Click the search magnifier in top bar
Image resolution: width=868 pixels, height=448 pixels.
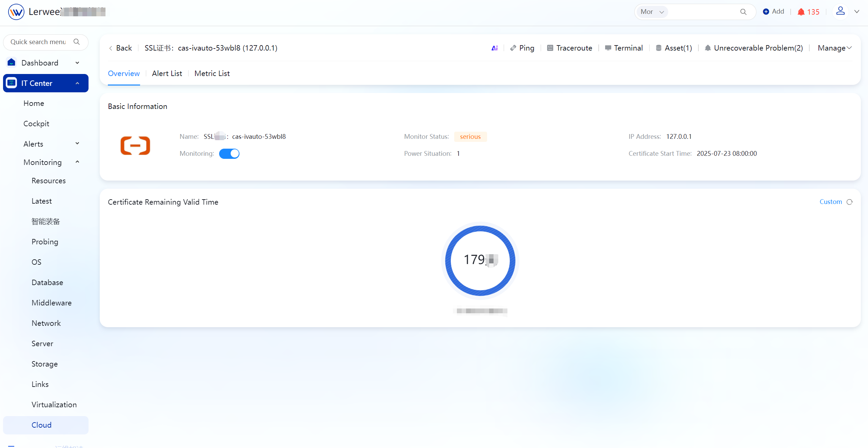(743, 12)
